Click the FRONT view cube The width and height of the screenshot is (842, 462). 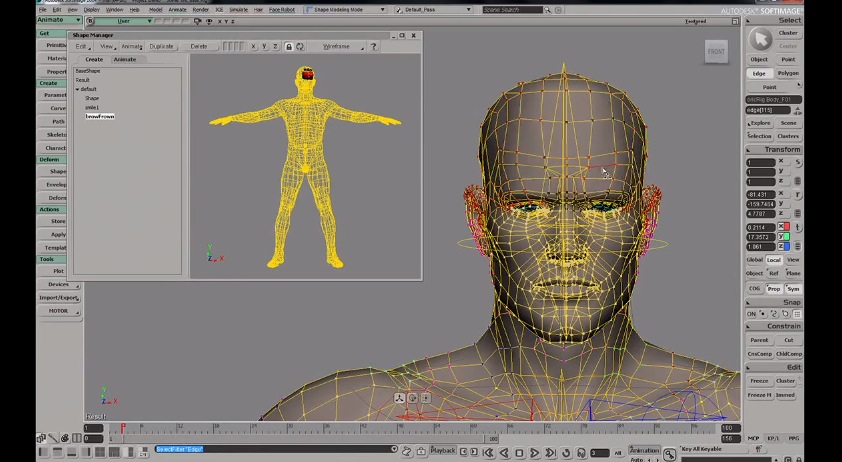coord(716,52)
